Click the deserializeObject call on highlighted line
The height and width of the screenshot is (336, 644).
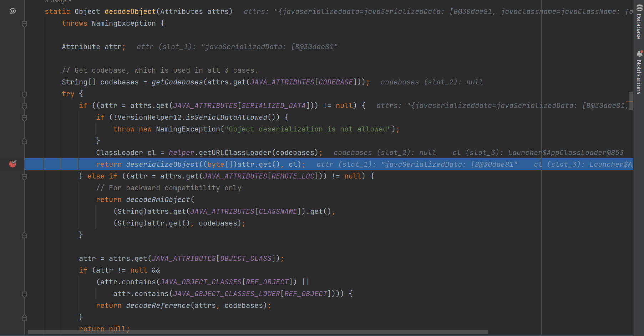(x=162, y=164)
